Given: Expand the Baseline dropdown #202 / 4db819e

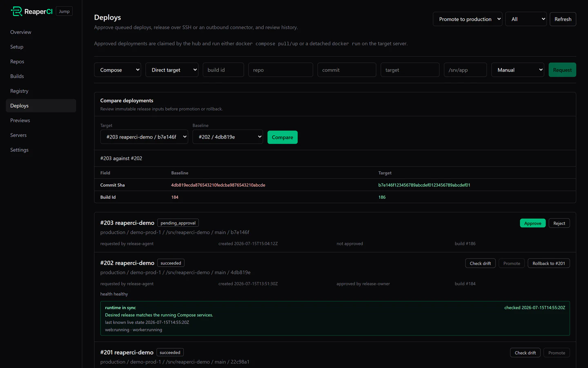Looking at the screenshot, I should (228, 137).
